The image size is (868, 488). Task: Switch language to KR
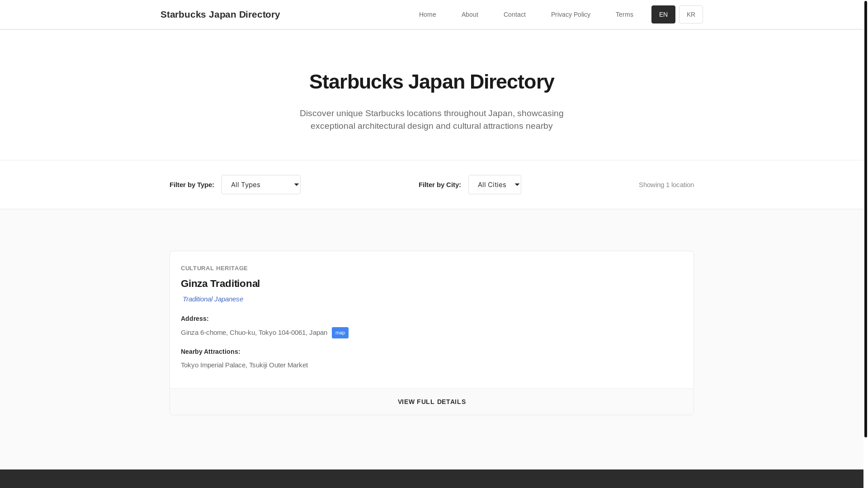pos(691,14)
